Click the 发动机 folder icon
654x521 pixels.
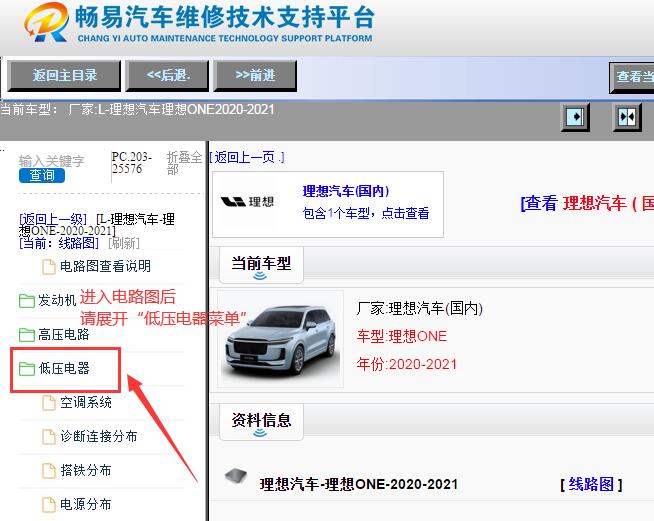point(27,300)
